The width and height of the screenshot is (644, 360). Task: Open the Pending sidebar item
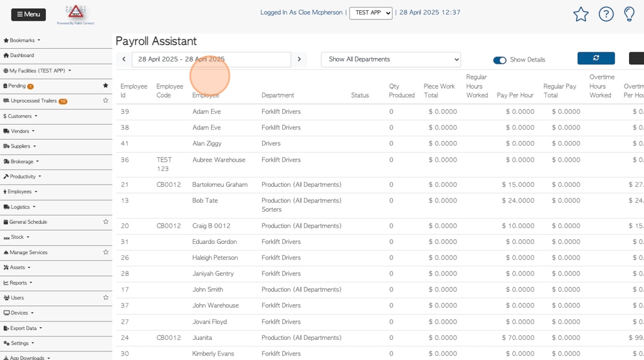14,86
